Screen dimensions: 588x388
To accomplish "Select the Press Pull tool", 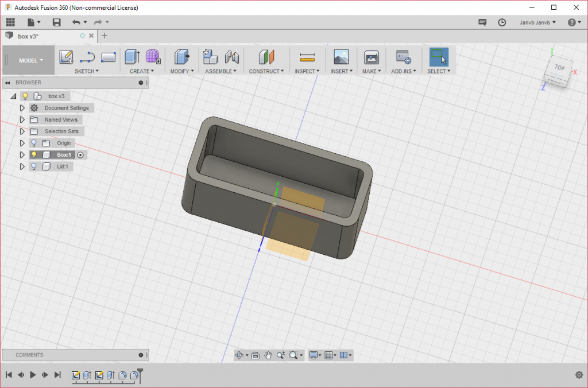I will tap(182, 57).
